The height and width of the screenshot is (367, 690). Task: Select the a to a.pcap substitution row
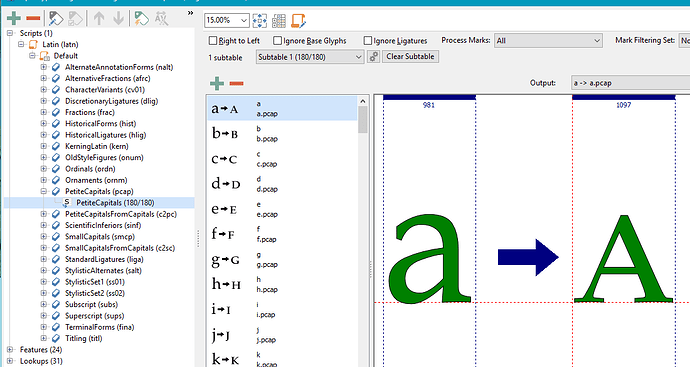pos(282,109)
